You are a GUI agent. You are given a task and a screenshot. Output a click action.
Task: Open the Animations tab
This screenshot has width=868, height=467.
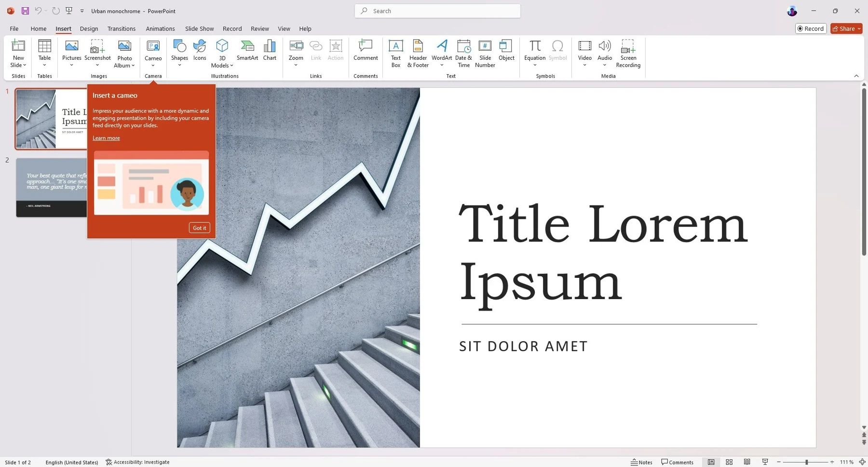coord(160,28)
